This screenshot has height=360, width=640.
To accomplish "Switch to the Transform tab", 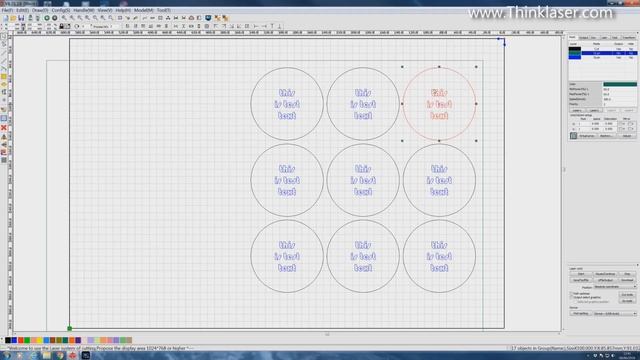I will tap(629, 38).
